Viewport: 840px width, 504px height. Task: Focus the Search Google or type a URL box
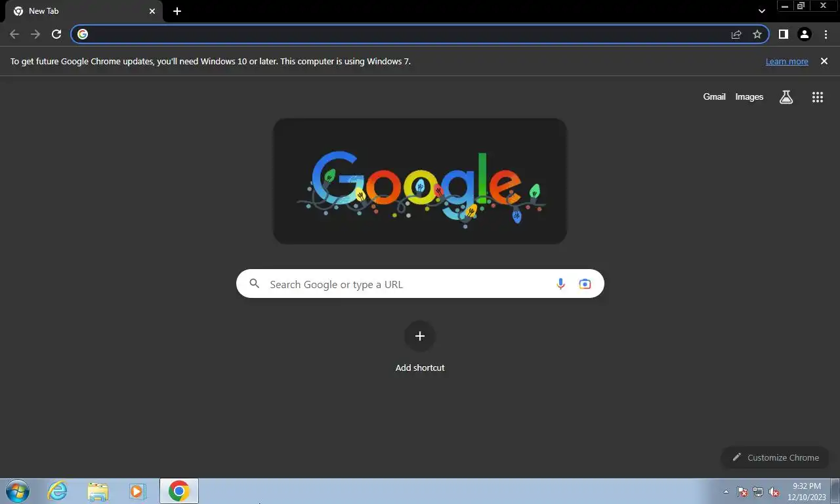click(x=420, y=283)
